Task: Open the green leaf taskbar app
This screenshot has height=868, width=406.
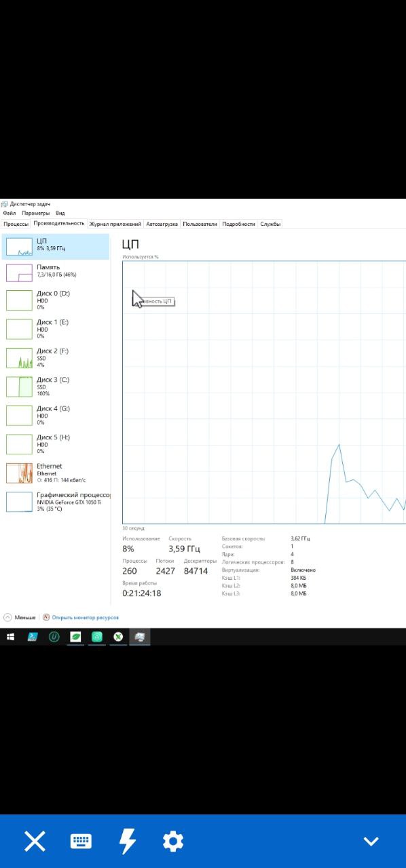Action: tap(75, 637)
